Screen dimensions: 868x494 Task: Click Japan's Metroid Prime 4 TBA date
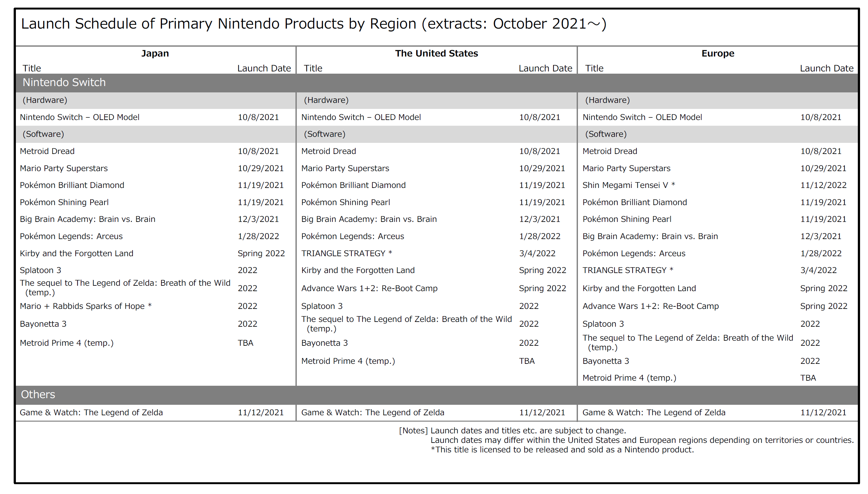(245, 343)
